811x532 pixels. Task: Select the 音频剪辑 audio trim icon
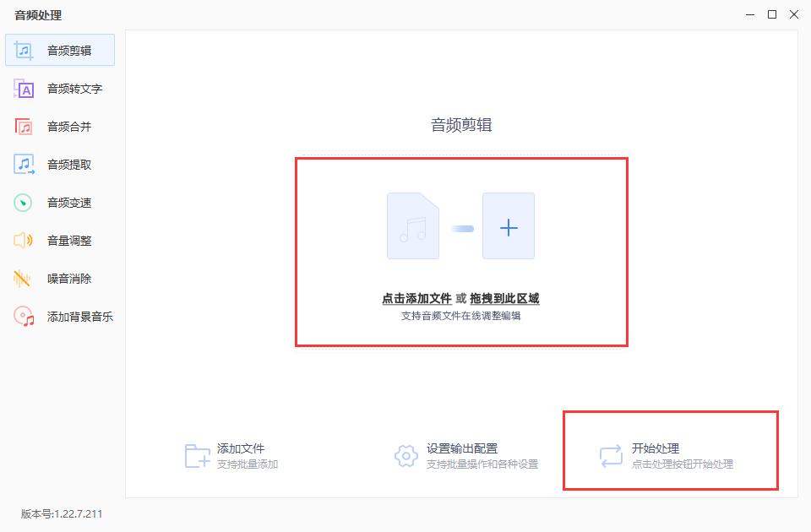pos(23,50)
